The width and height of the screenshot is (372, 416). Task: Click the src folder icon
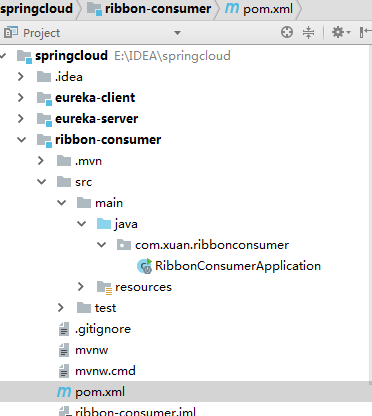(x=64, y=182)
